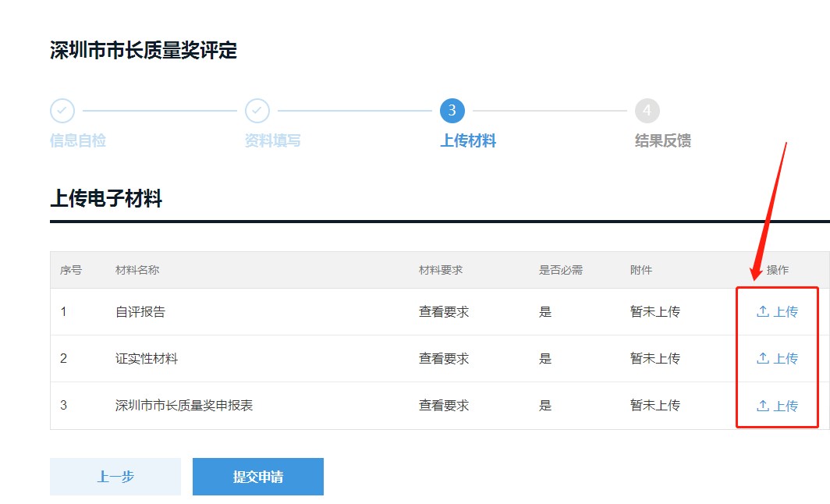Viewport: 830px width, 504px height.
Task: Open 查看要求 for 深圳市市长质量奖申报表
Action: pos(444,406)
